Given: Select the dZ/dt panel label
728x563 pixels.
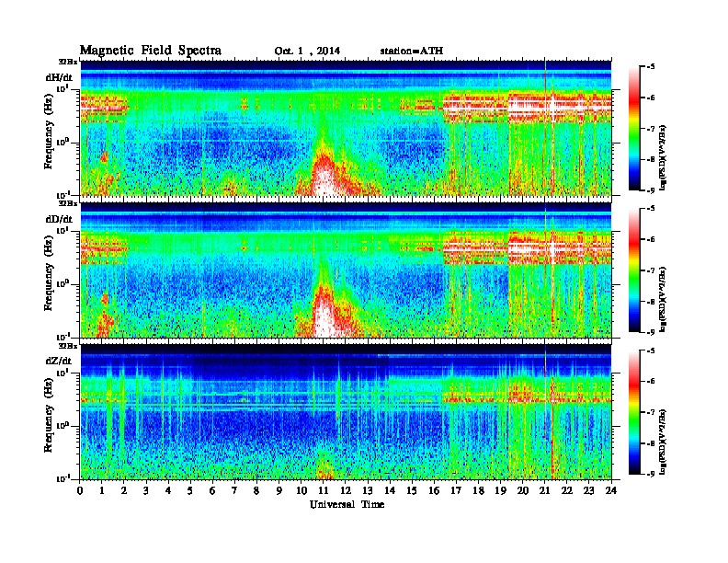Looking at the screenshot, I should [x=59, y=361].
